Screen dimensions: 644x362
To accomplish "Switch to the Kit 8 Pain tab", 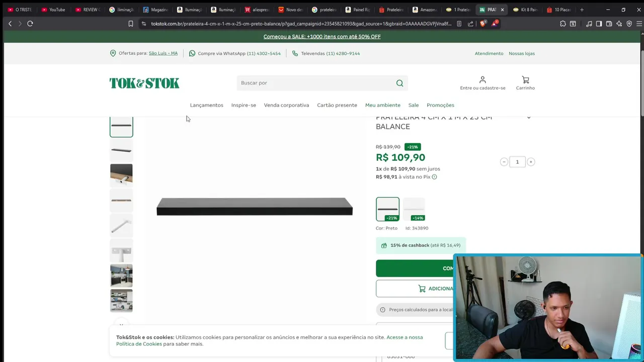I will [526, 10].
